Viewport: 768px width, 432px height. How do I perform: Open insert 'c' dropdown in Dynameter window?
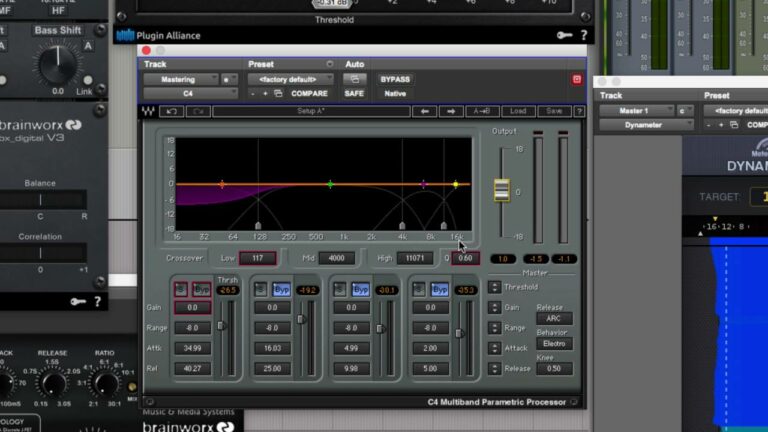(x=685, y=111)
